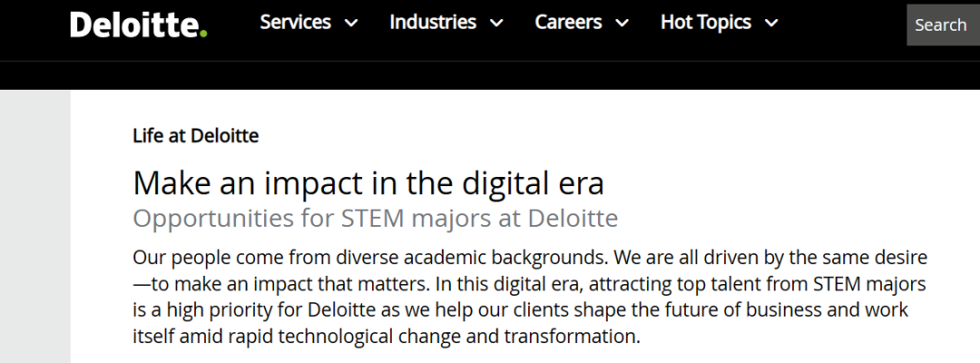The height and width of the screenshot is (363, 980).
Task: Focus the Search field in the header
Action: click(943, 25)
